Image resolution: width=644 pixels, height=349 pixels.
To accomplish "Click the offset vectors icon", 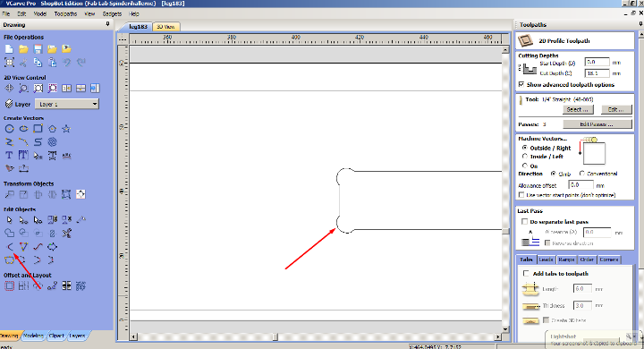I will click(9, 286).
